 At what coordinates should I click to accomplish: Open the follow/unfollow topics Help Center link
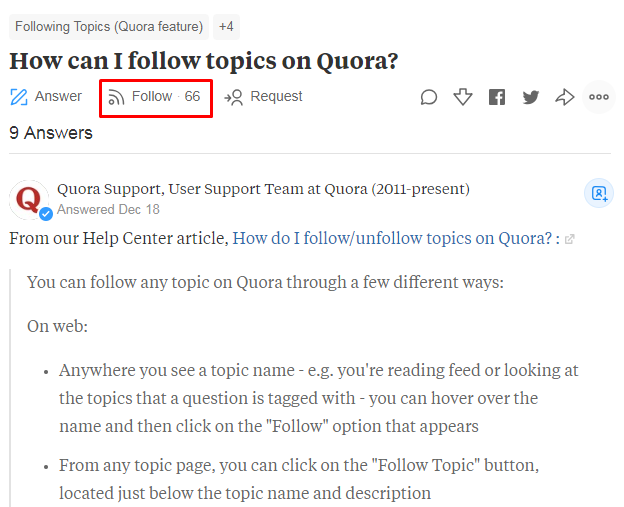[x=394, y=239]
